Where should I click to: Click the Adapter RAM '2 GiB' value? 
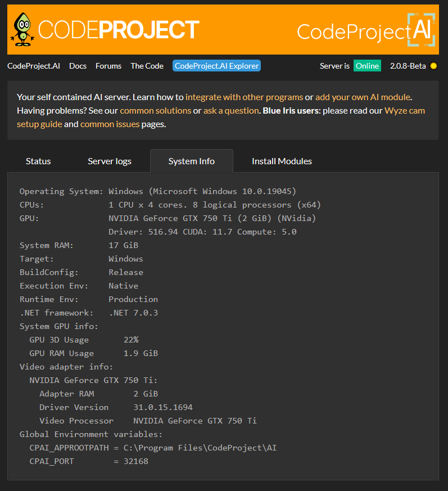pos(146,394)
